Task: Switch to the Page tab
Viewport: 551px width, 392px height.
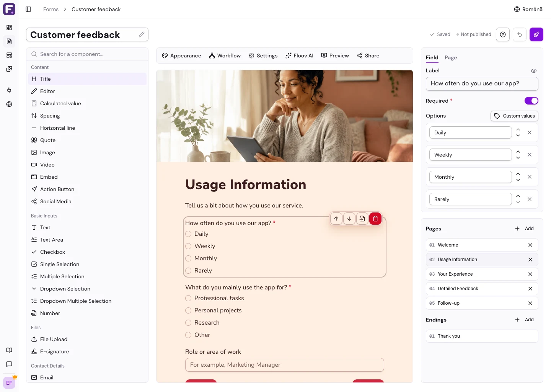Action: coord(451,57)
